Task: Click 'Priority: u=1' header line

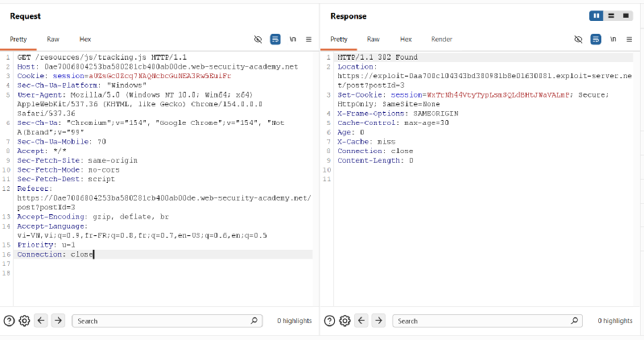Action: 46,245
